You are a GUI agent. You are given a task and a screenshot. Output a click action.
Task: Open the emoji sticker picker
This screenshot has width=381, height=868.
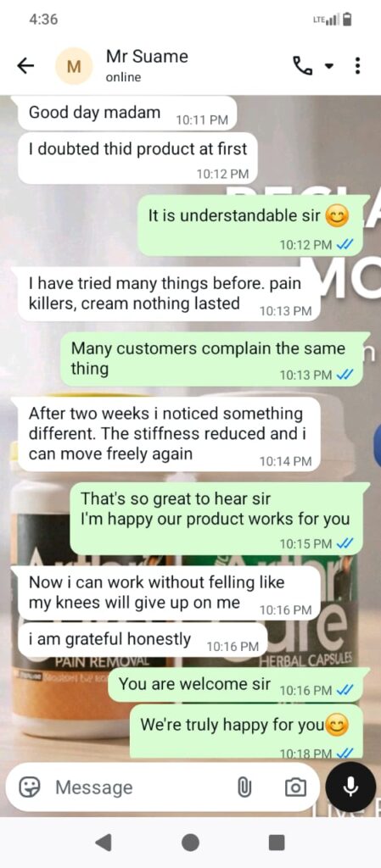(28, 787)
